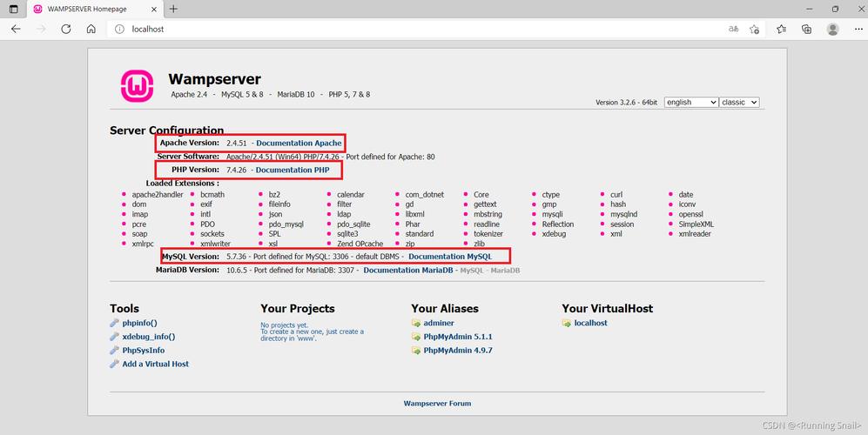Screen dimensions: 868x435
Task: Click the browser back arrow
Action: [16, 29]
